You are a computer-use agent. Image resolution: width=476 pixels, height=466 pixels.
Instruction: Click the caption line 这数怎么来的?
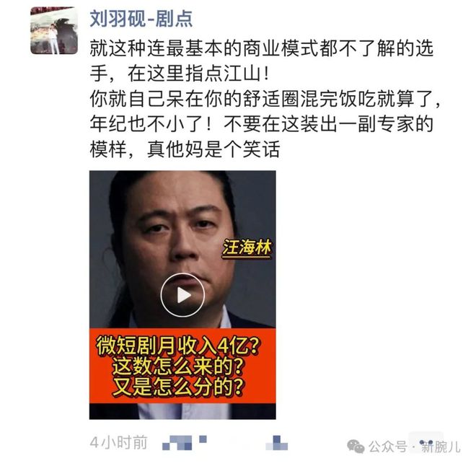tap(179, 366)
